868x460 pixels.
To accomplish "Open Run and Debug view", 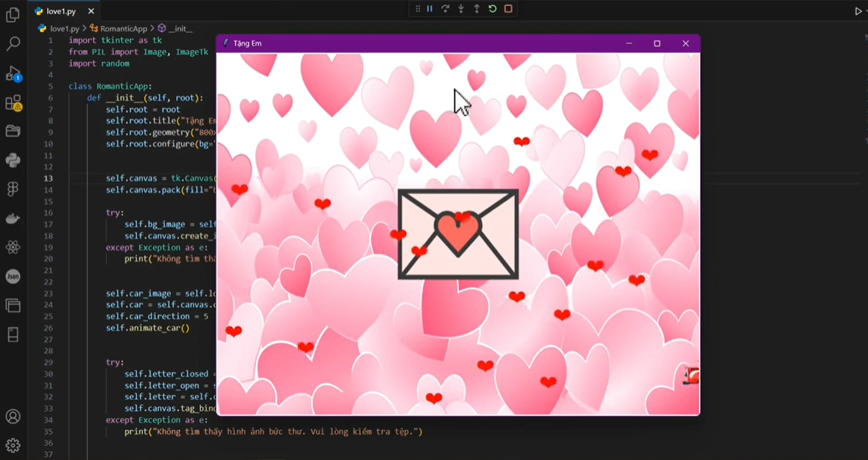I will tap(13, 73).
